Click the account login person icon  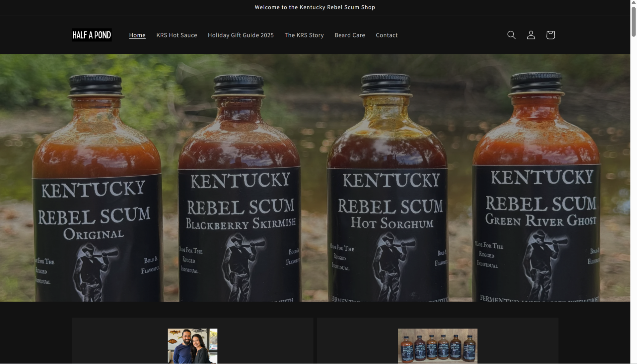pyautogui.click(x=531, y=35)
